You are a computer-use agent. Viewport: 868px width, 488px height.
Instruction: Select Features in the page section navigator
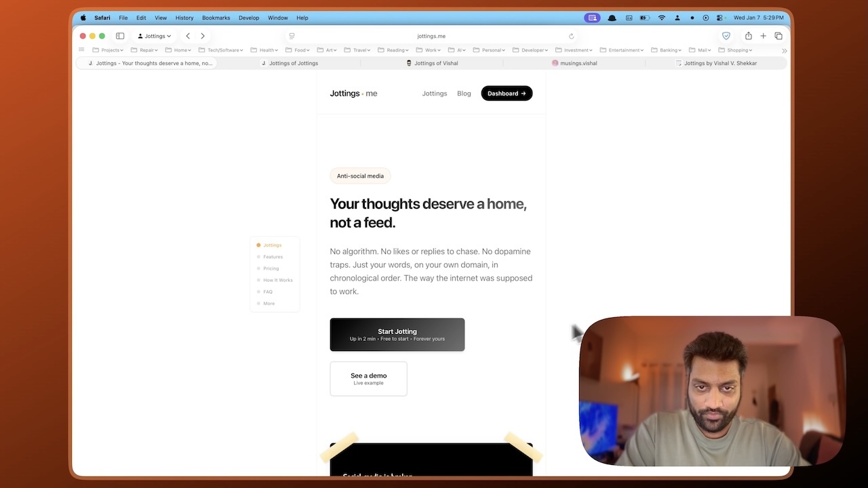(272, 256)
